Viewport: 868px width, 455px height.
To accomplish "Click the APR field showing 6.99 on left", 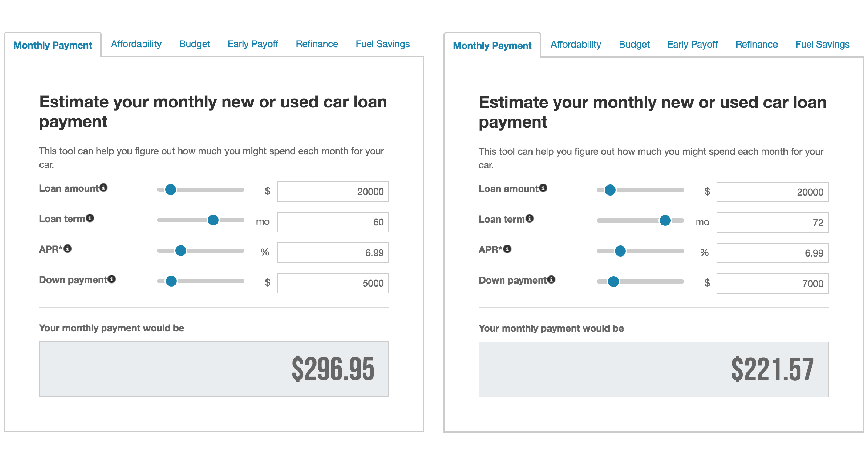I will pyautogui.click(x=333, y=252).
